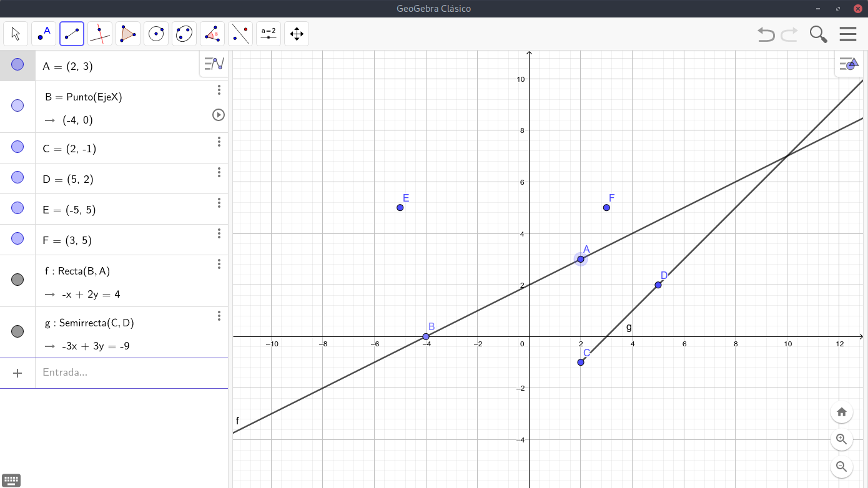The image size is (868, 488).
Task: Click point F on the graph
Action: pyautogui.click(x=606, y=207)
